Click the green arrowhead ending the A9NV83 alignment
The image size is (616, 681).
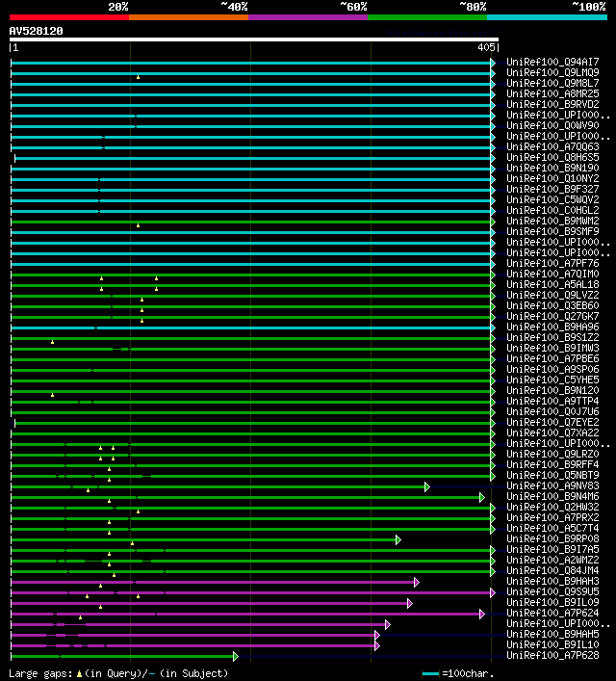(x=427, y=486)
